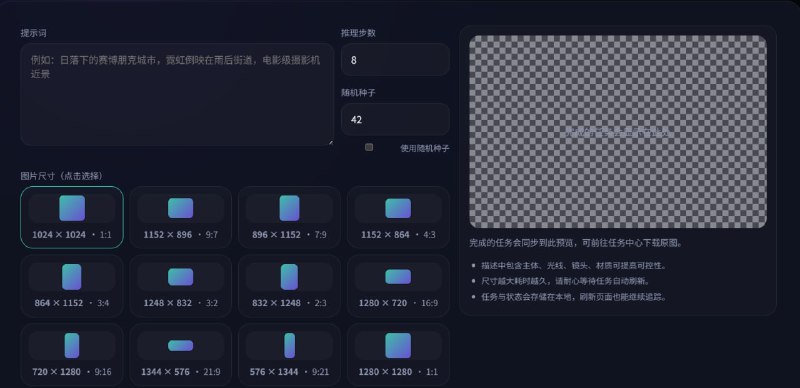Choose the 720 × 1280 9:16 size card
The width and height of the screenshot is (800, 388).
click(x=72, y=354)
